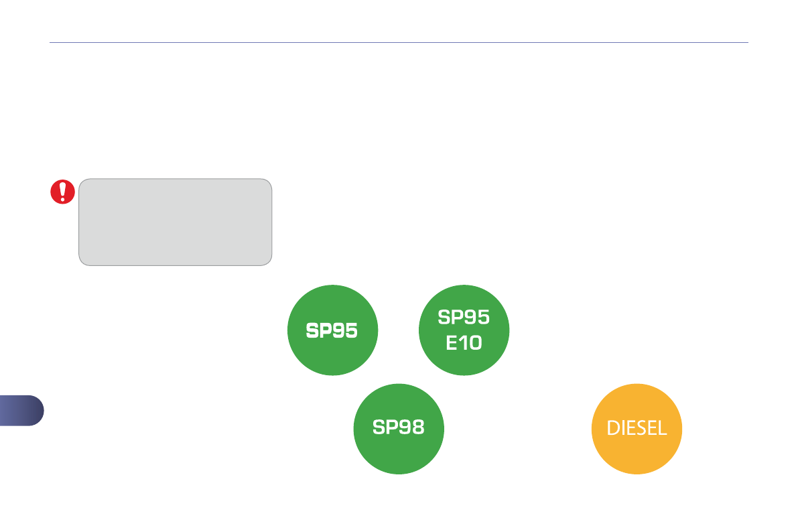Select the green SP95 fuel circle
The width and height of the screenshot is (798, 532).
(x=333, y=330)
